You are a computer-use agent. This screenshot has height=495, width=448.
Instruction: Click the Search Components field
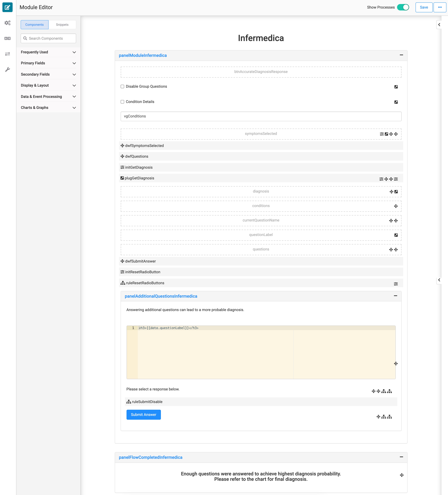[48, 38]
